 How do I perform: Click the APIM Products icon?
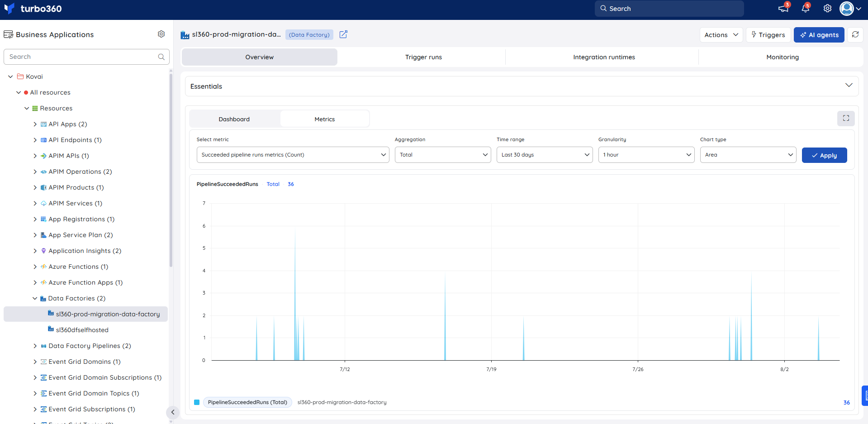[x=43, y=187]
